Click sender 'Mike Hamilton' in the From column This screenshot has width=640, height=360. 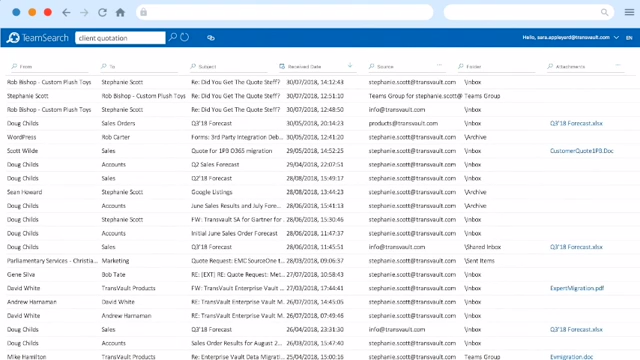[27, 357]
